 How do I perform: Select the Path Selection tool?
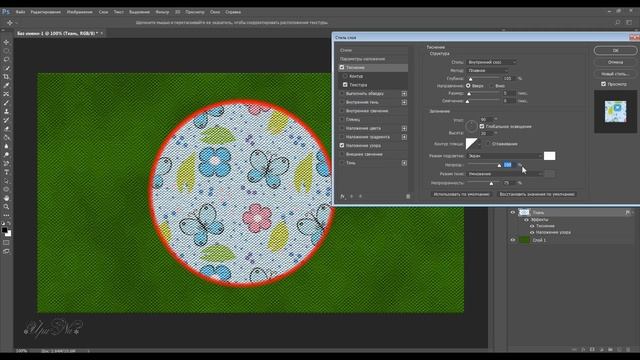(x=6, y=181)
